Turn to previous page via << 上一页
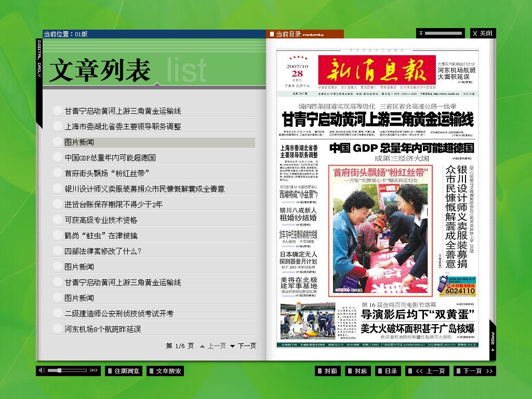Image resolution: width=532 pixels, height=399 pixels. 427,371
